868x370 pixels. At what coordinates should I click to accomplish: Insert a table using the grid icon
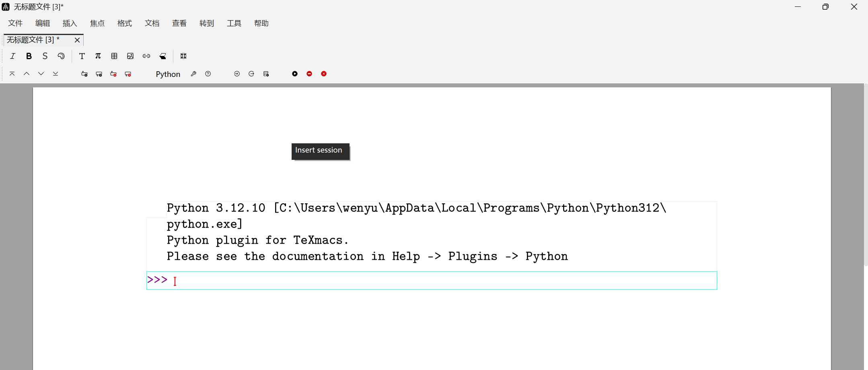(x=114, y=56)
